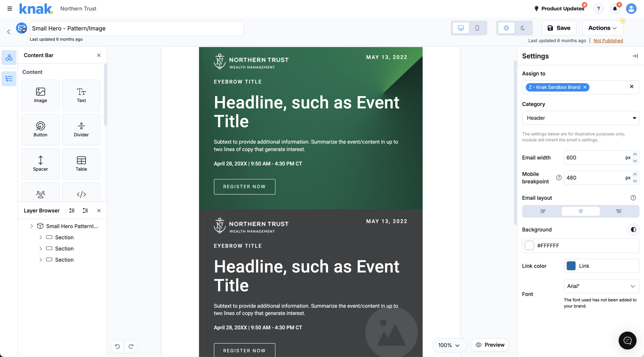
Task: Select Small Hero Pattern layer row
Action: point(62,226)
